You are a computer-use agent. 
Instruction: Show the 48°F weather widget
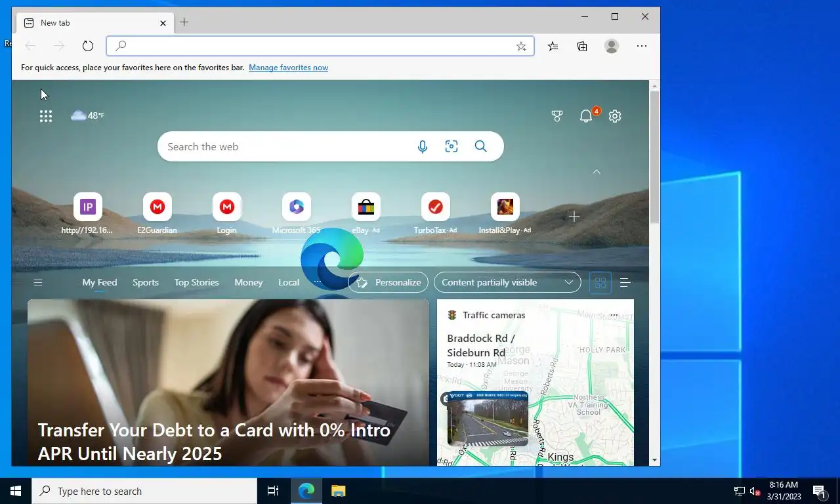pyautogui.click(x=87, y=115)
